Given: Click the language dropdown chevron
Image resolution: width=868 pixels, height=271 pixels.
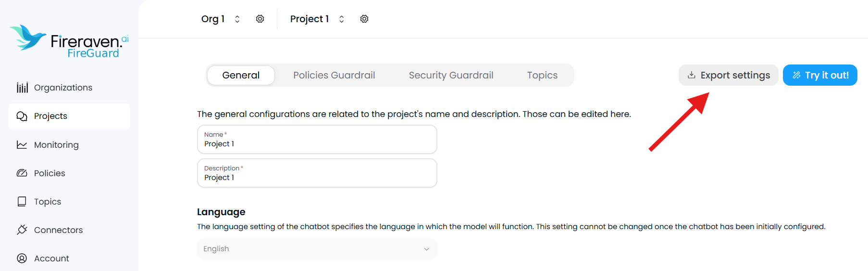Looking at the screenshot, I should tap(426, 249).
